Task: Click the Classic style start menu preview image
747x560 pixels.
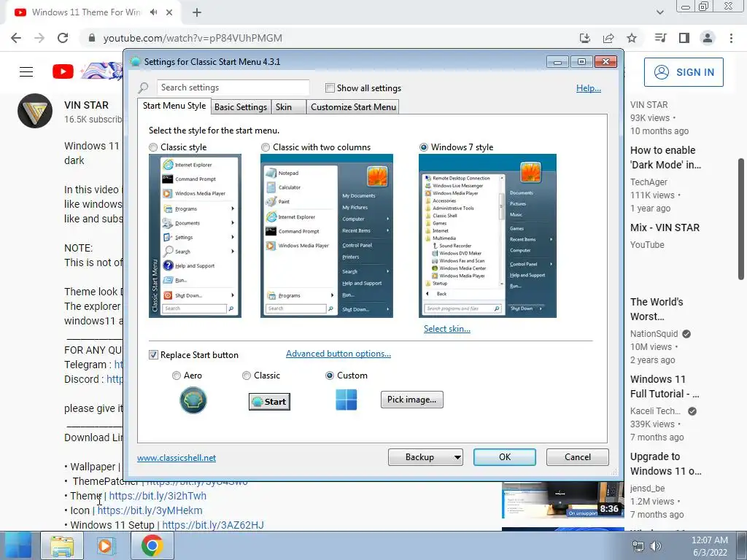Action: point(195,236)
